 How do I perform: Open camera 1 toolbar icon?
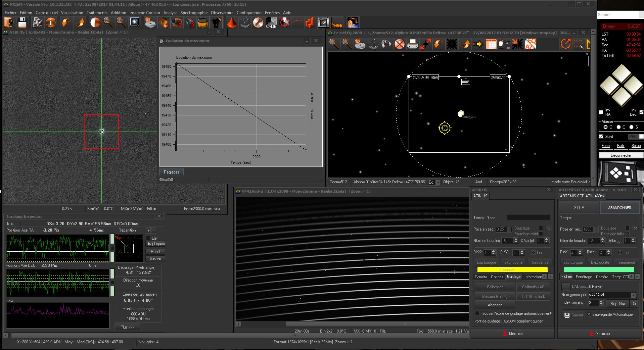[164, 23]
